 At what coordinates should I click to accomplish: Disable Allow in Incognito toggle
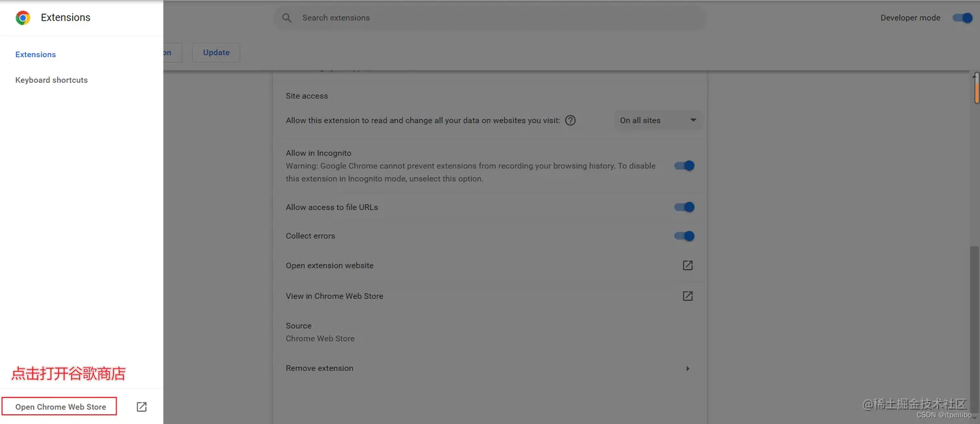click(684, 165)
